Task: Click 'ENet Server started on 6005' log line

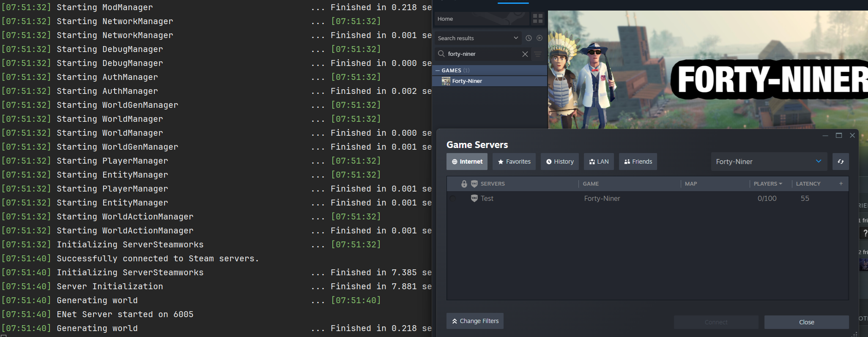Action: (125, 314)
